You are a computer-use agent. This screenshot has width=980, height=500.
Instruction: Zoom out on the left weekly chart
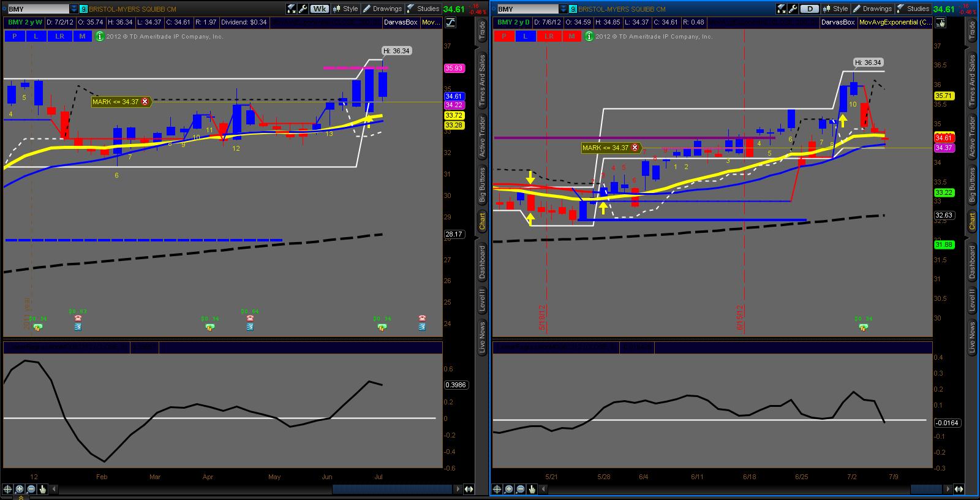[x=31, y=489]
